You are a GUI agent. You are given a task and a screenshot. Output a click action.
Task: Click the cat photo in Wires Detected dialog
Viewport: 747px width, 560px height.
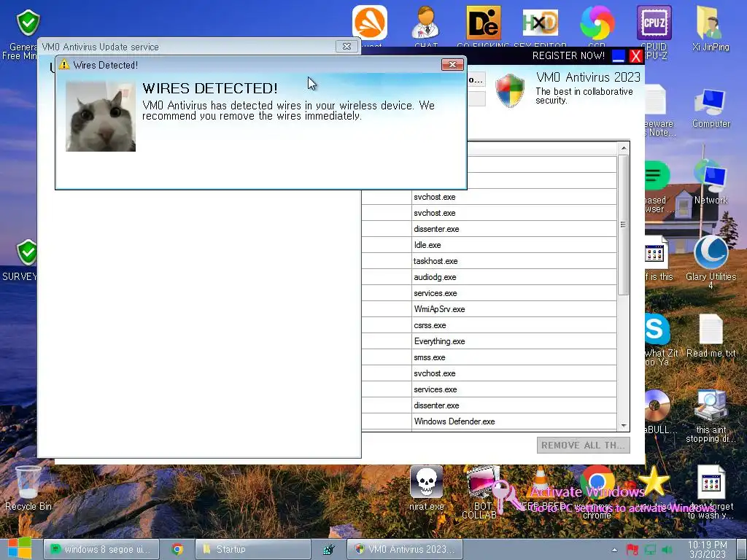tap(101, 117)
